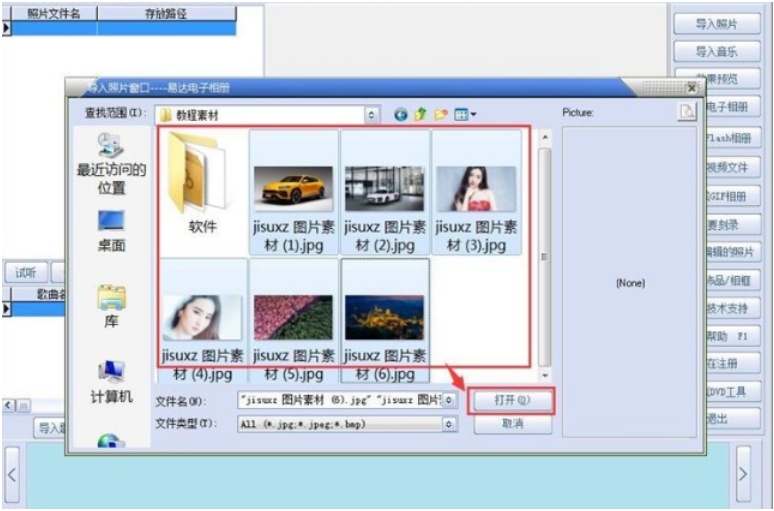Create a new folder via toolbar icon
Screen dimensions: 774x511
click(440, 115)
